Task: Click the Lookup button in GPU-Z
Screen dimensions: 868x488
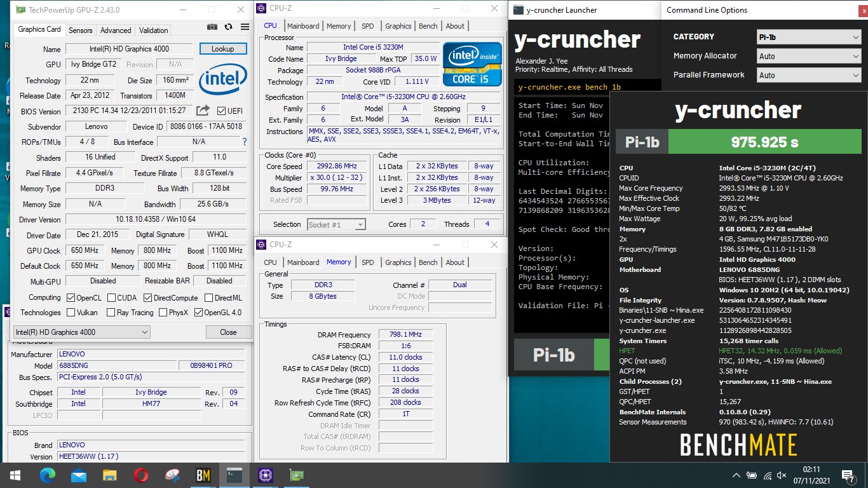Action: [223, 49]
